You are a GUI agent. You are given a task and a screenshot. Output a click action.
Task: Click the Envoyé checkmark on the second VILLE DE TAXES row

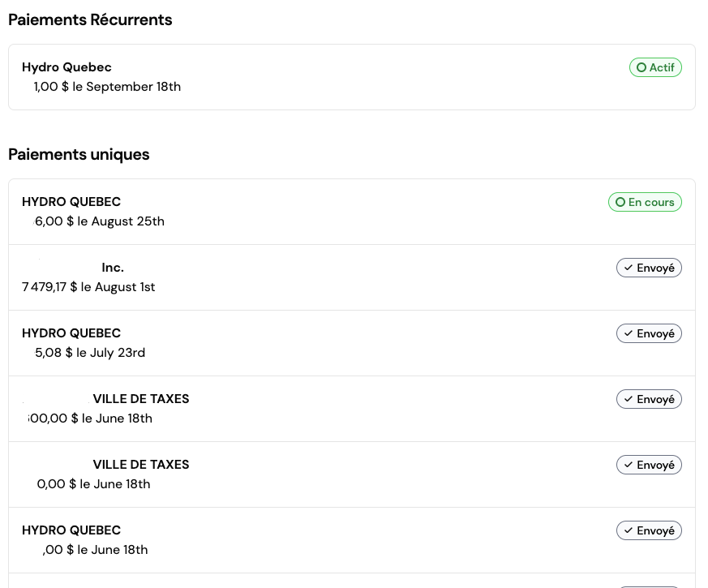(x=629, y=465)
